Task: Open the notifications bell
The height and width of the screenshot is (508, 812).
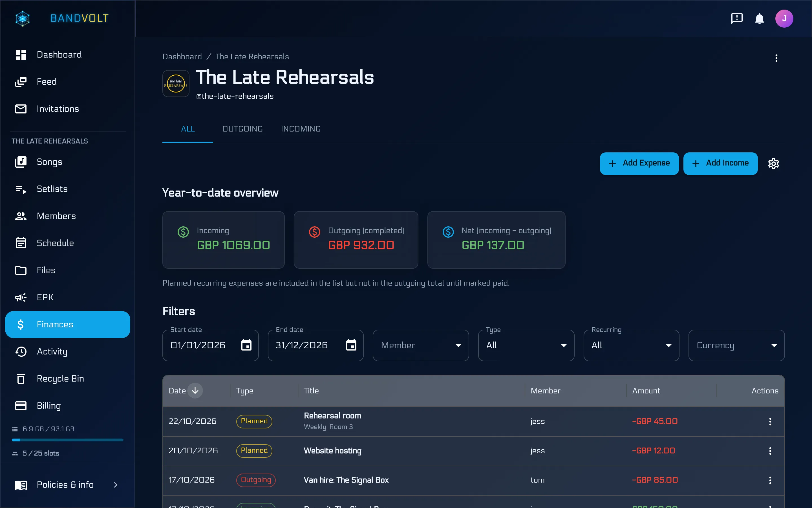Action: pyautogui.click(x=759, y=18)
